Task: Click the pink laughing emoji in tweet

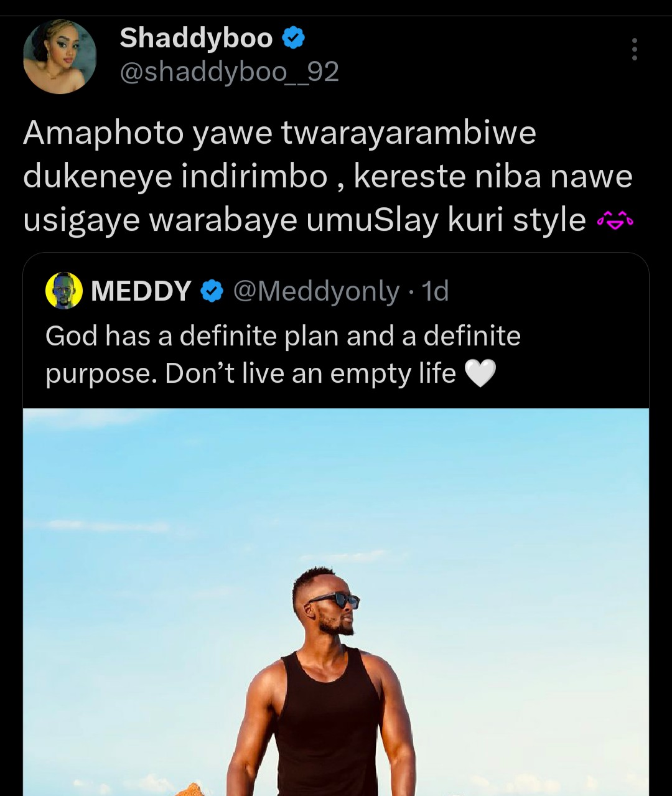Action: (615, 220)
